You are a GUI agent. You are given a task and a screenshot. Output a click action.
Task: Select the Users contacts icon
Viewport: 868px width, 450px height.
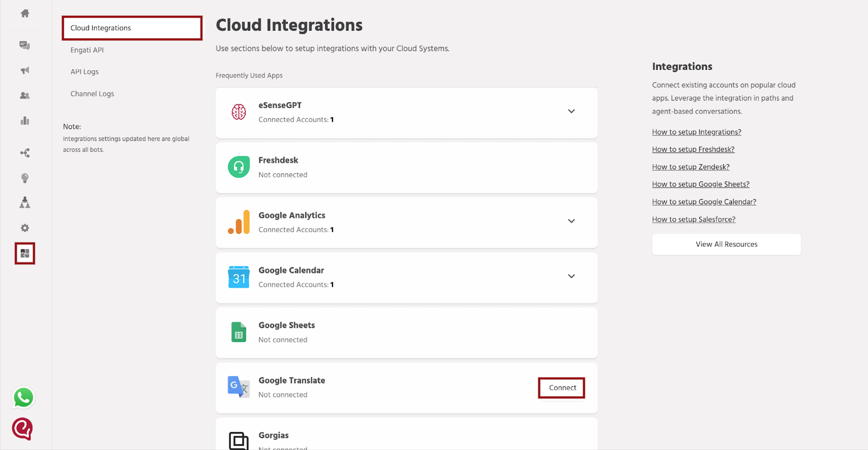click(x=25, y=95)
